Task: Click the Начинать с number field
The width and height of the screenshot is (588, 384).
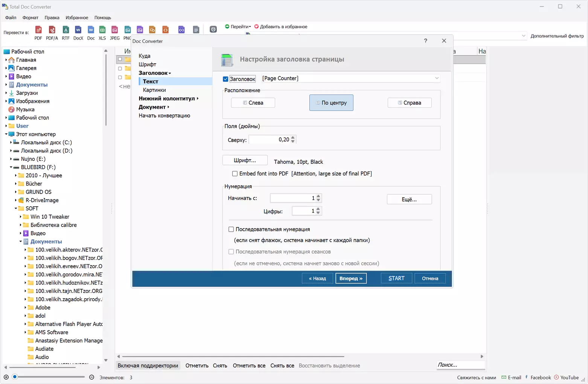Action: pyautogui.click(x=293, y=198)
